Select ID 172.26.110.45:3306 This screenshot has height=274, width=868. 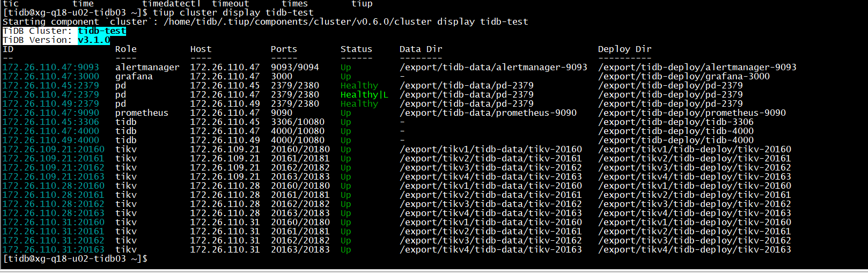click(x=51, y=122)
